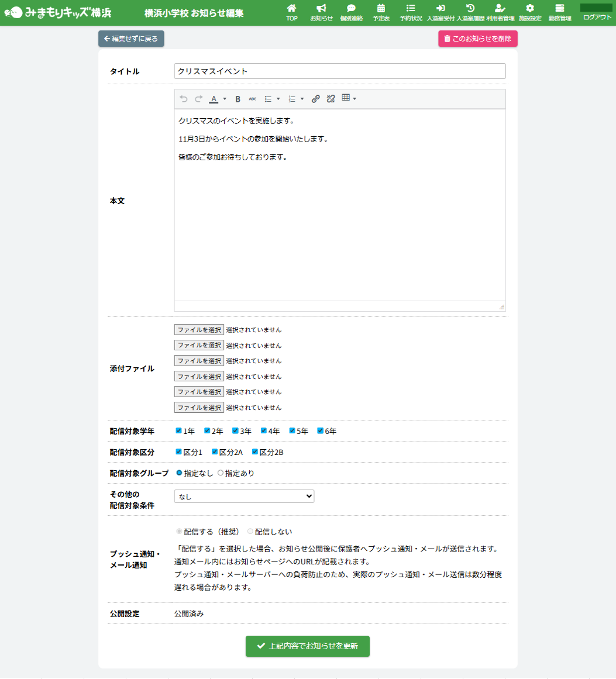
Task: Toggle bold formatting in the editor
Action: (238, 99)
